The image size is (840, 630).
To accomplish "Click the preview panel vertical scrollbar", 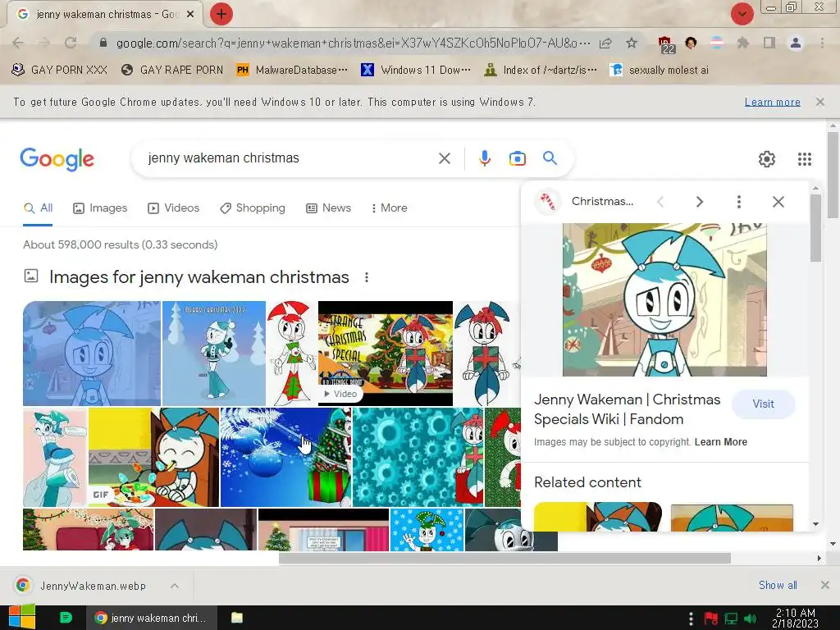I will pos(815,228).
